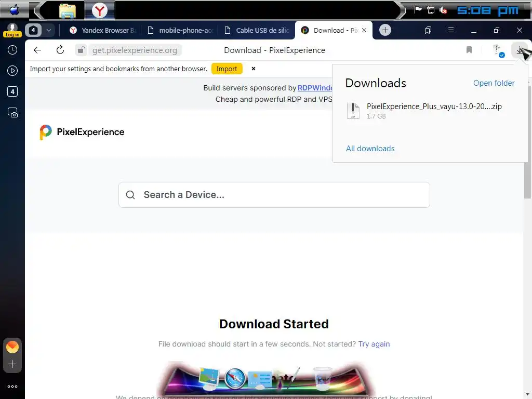Unmute the muted speaker tray icon

coord(443,10)
